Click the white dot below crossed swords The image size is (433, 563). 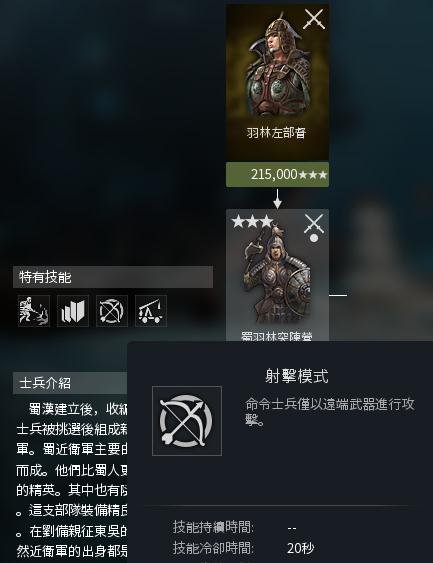click(314, 238)
